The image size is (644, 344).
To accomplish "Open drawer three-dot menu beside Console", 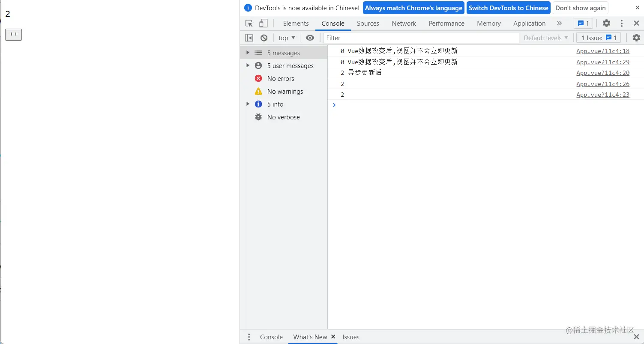I will (x=249, y=337).
